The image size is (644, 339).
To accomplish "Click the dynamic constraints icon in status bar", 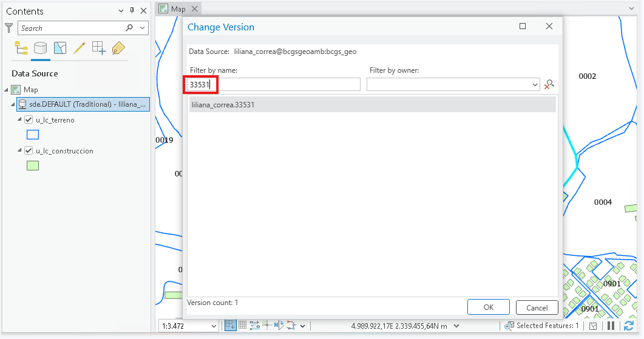I will [x=291, y=326].
